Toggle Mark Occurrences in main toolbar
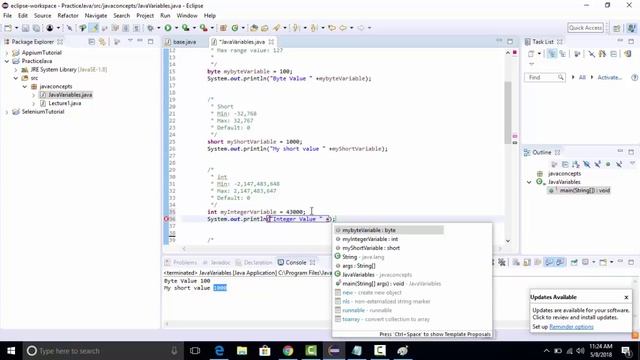 click(x=94, y=28)
